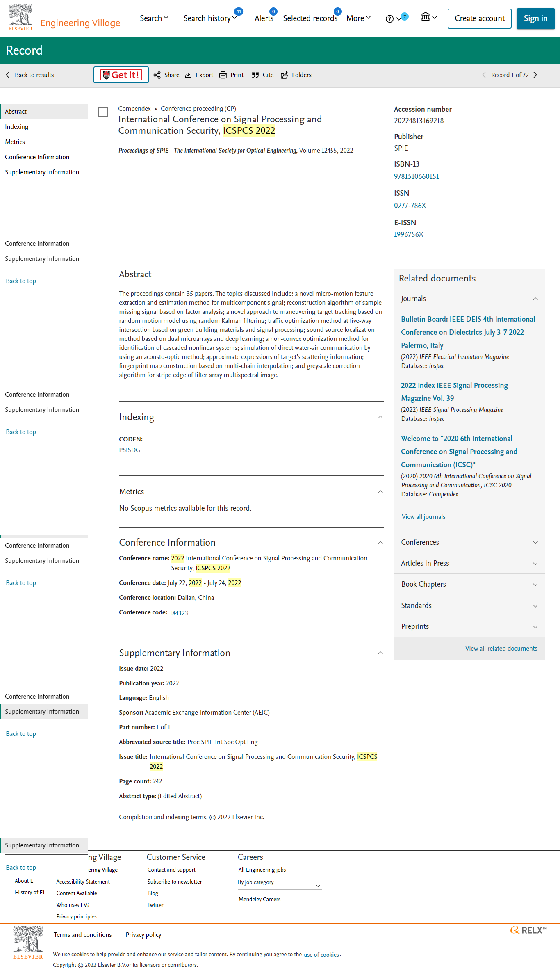This screenshot has width=560, height=973.
Task: Collapse the Indexing section chevron
Action: tap(380, 417)
